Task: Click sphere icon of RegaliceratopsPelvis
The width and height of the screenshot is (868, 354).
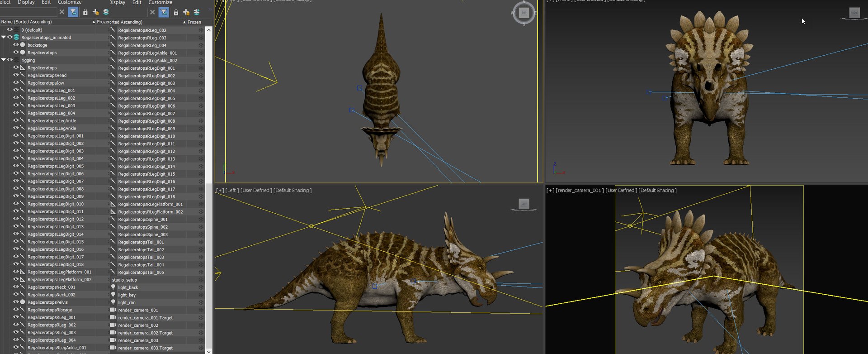Action: pyautogui.click(x=23, y=302)
